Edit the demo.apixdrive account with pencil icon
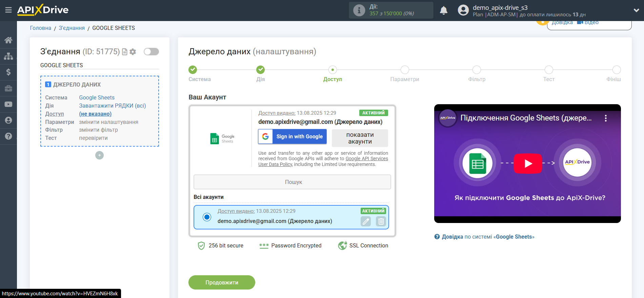644x298 pixels. (366, 222)
